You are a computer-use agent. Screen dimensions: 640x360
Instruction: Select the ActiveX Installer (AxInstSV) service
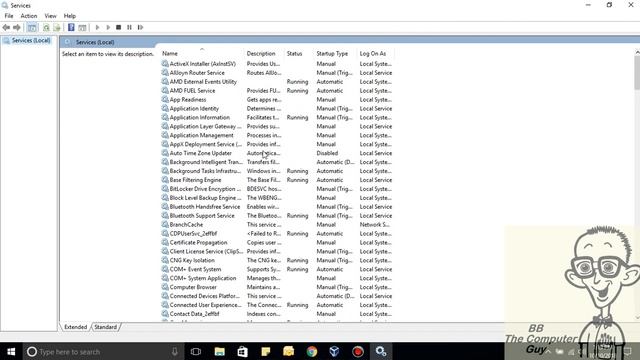click(202, 64)
